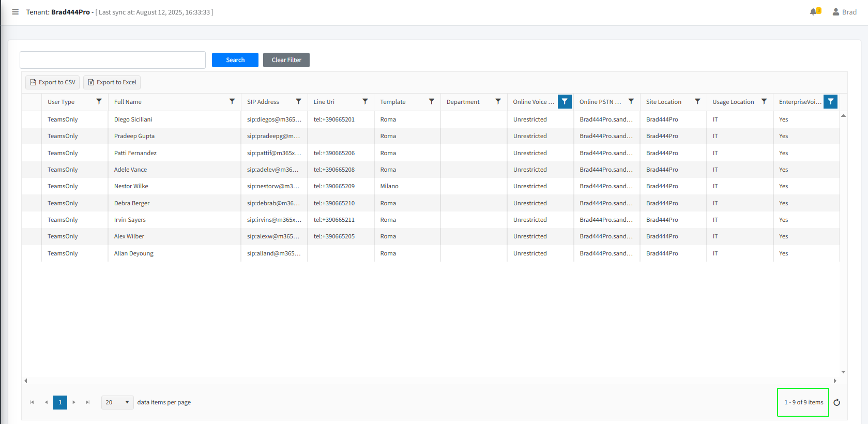Open the Brad user account menu
This screenshot has width=868, height=424.
[x=844, y=12]
